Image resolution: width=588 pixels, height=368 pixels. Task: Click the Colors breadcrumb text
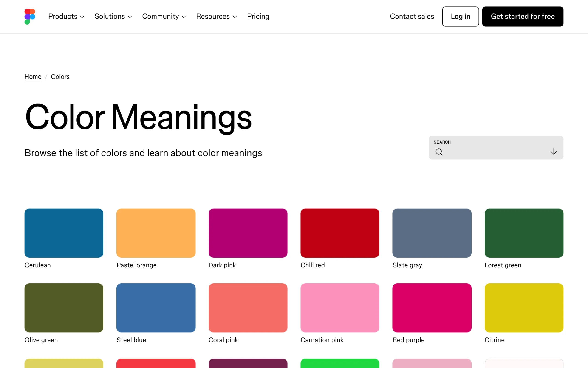pyautogui.click(x=60, y=77)
